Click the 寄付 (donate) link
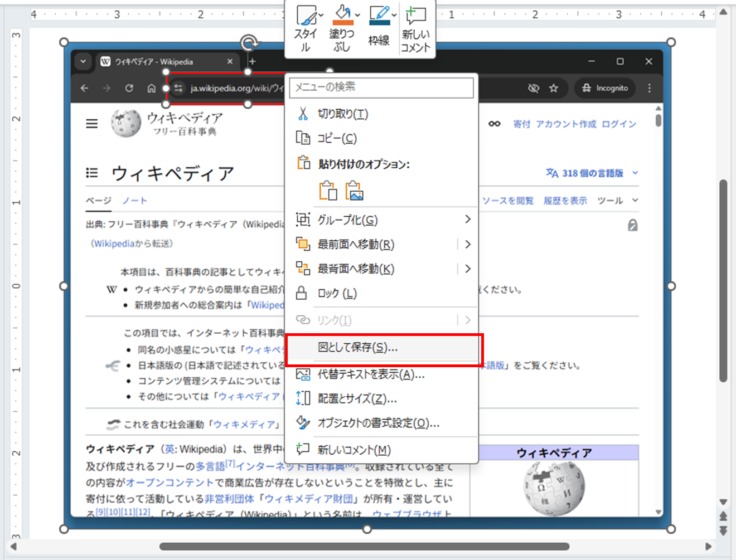The image size is (736, 560). 522,124
